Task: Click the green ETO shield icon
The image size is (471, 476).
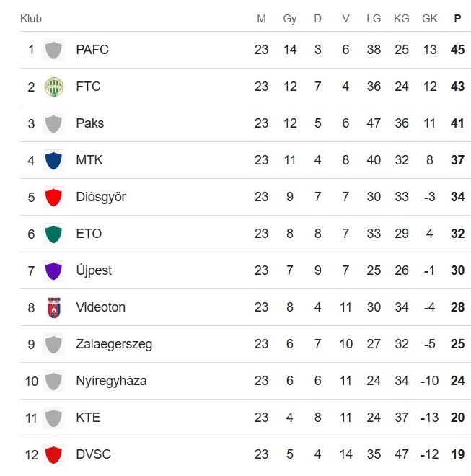Action: point(53,234)
